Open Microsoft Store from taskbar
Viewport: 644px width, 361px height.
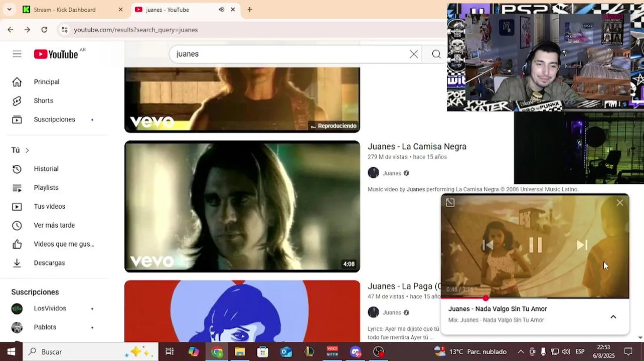[263, 351]
